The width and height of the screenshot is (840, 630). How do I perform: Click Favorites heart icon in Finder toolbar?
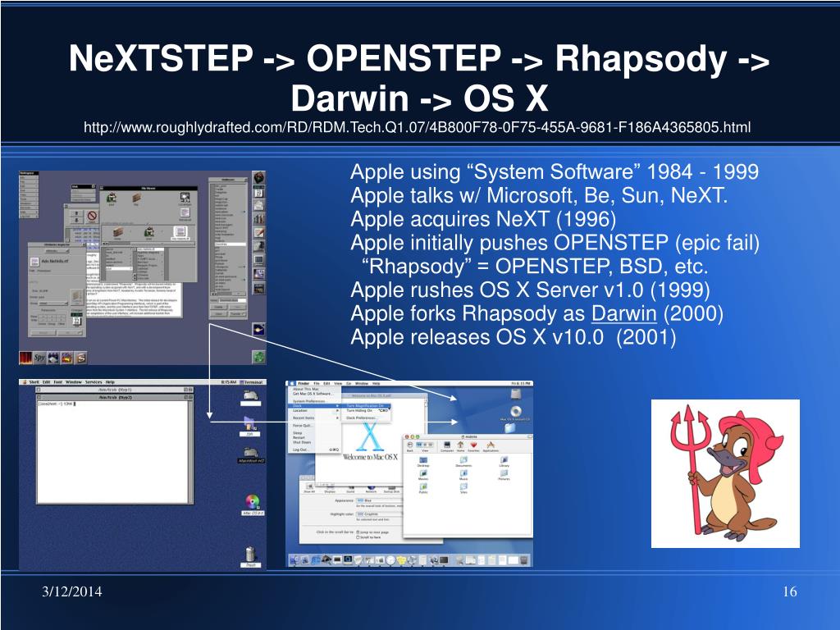pos(473,446)
